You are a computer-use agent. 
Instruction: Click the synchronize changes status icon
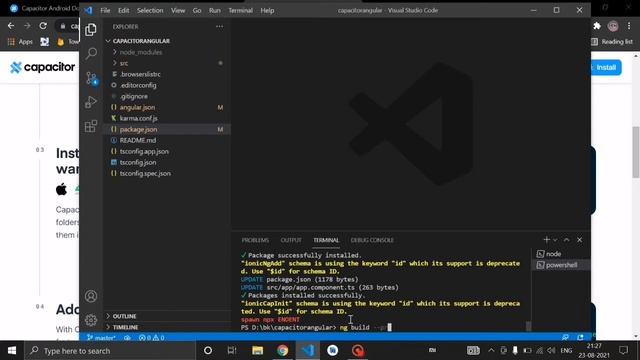(127, 338)
